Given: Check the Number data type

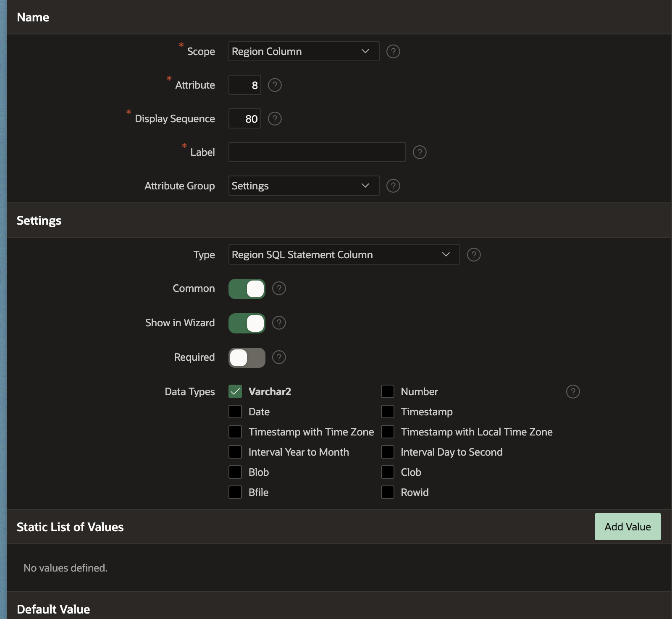Looking at the screenshot, I should (x=388, y=391).
